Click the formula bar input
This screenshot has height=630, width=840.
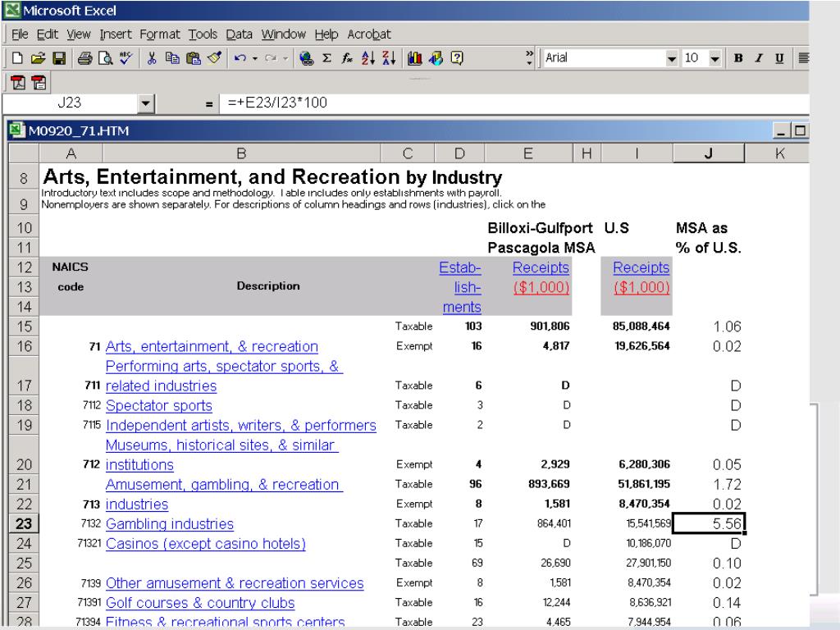(x=514, y=103)
